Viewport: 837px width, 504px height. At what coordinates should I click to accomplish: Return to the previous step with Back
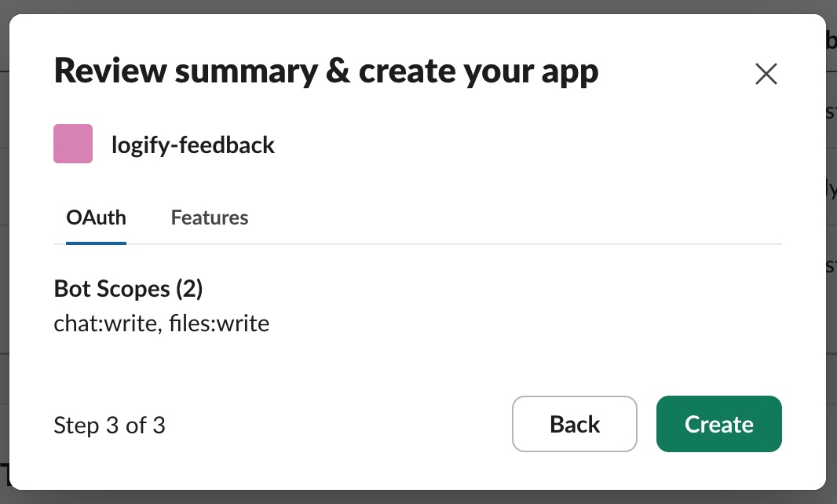[575, 424]
